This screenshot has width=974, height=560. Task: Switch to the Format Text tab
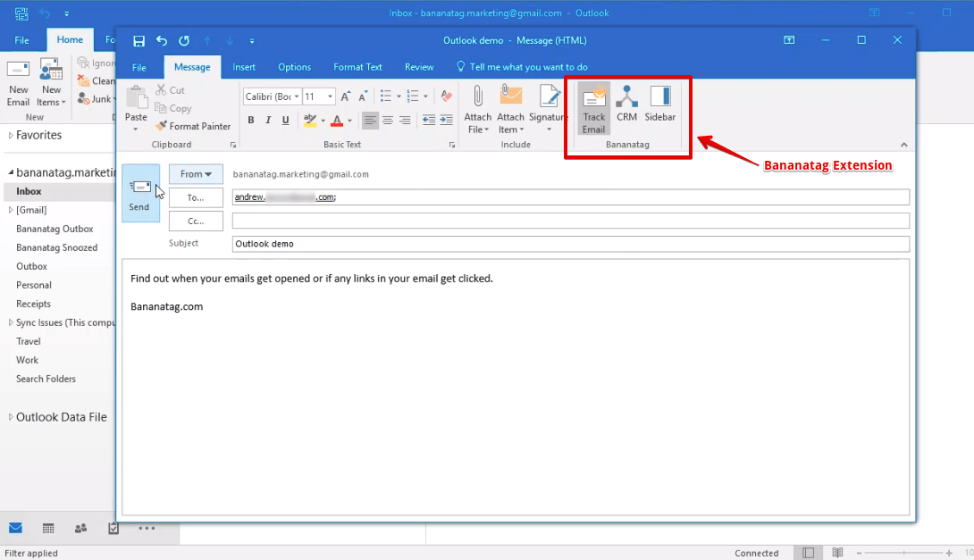coord(357,67)
